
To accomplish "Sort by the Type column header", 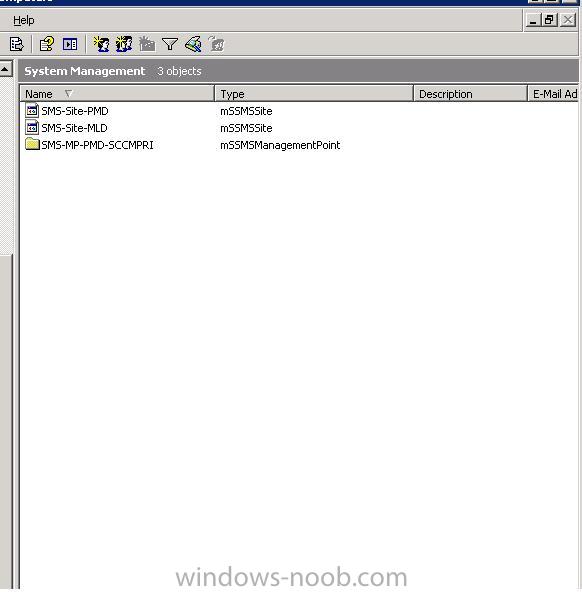I will [314, 94].
